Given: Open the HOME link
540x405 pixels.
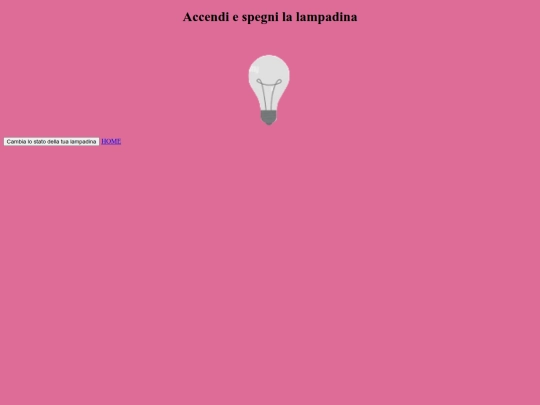Looking at the screenshot, I should click(111, 141).
